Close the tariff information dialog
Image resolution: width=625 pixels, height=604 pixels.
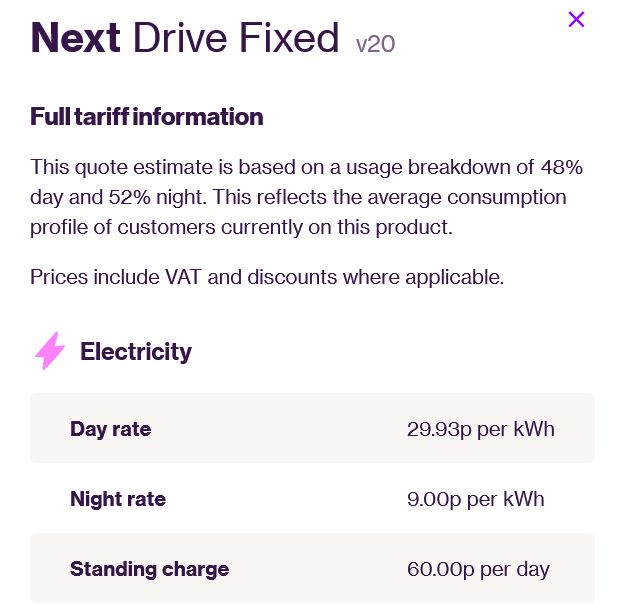(576, 19)
